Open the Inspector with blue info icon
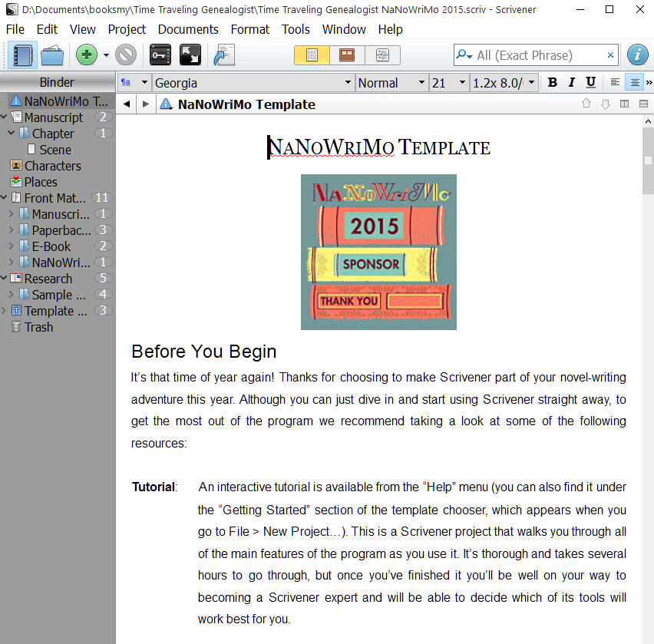654x644 pixels. pos(638,54)
